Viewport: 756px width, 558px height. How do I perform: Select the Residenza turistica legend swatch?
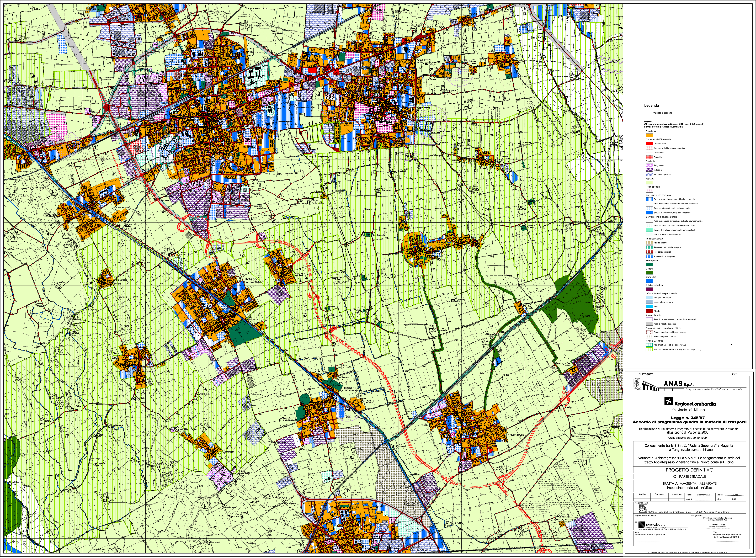click(x=649, y=252)
